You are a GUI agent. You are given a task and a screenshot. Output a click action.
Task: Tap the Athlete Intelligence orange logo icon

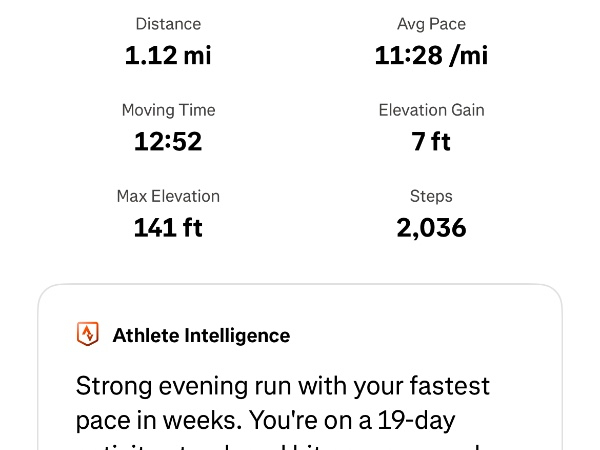click(88, 335)
